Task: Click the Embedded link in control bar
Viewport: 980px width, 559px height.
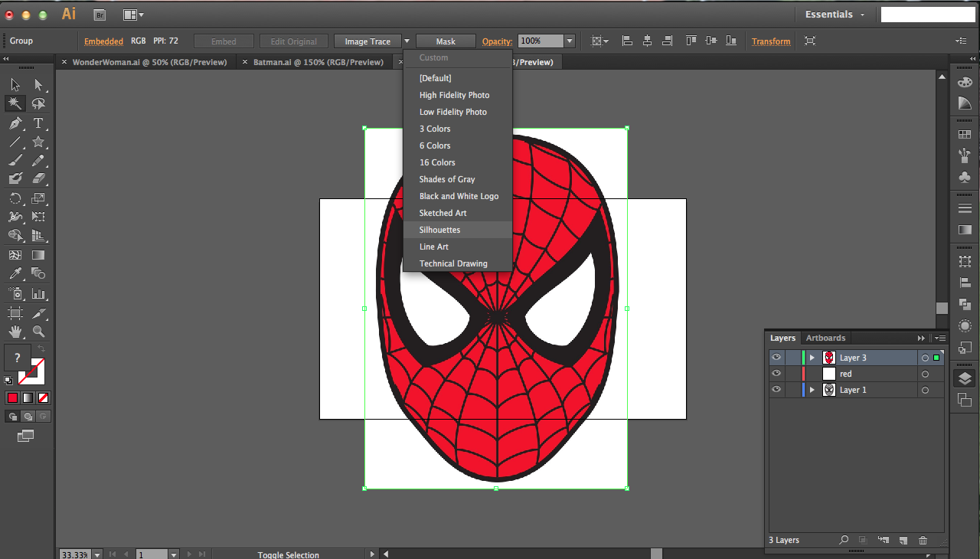Action: pos(103,41)
